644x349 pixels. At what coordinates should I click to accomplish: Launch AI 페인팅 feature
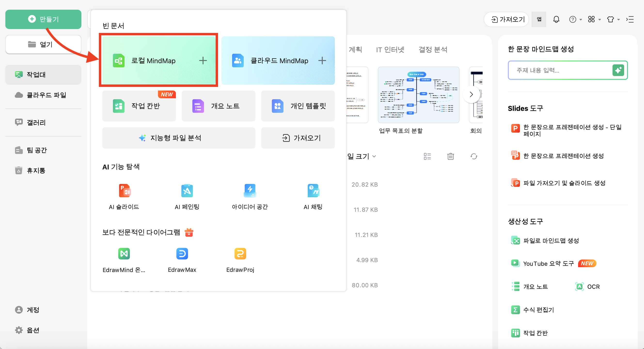pyautogui.click(x=187, y=197)
